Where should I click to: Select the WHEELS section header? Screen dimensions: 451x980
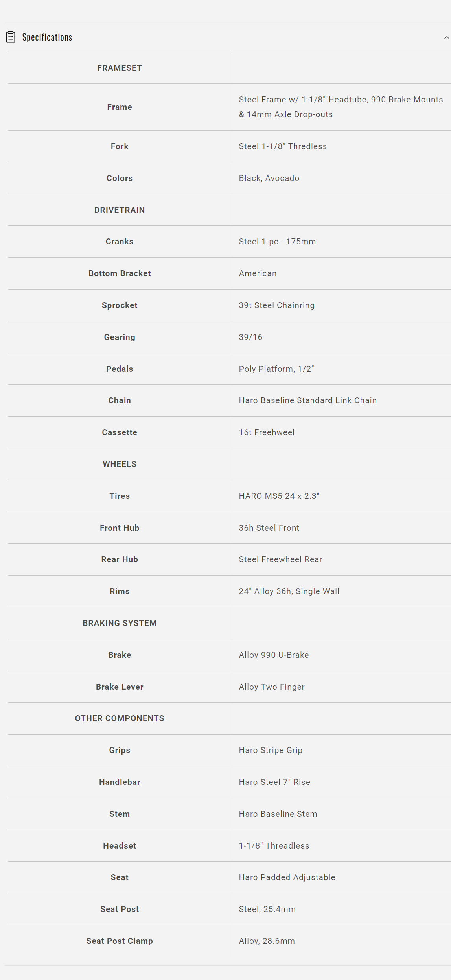[120, 464]
